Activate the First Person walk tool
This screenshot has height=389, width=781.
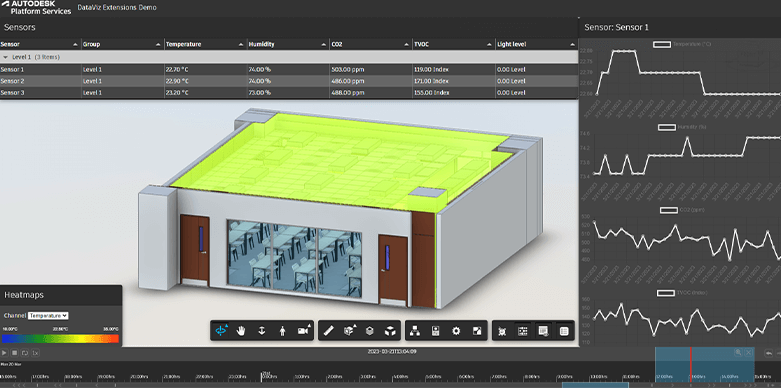[x=282, y=331]
